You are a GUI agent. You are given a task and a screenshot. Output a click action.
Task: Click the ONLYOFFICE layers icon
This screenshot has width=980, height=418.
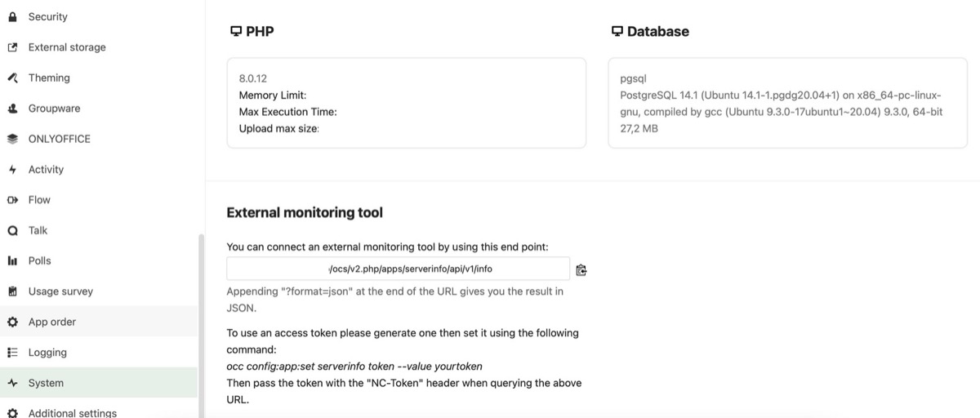tap(12, 139)
